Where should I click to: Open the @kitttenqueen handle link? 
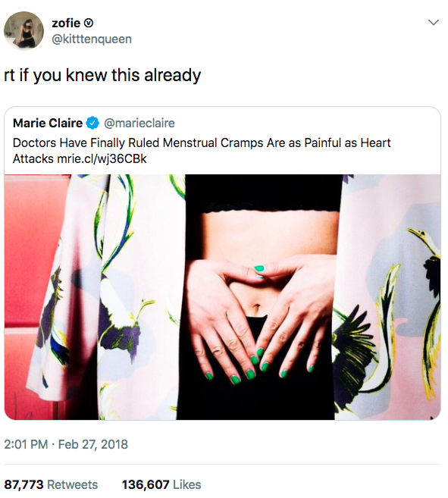92,39
